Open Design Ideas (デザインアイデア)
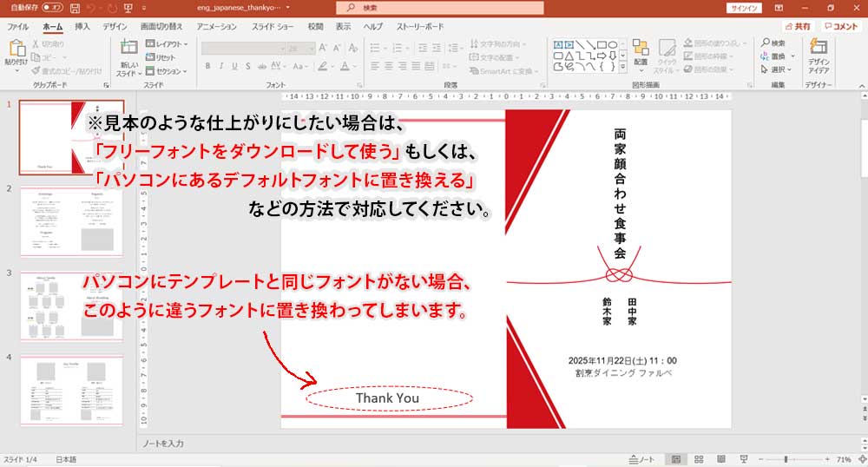 pos(818,54)
